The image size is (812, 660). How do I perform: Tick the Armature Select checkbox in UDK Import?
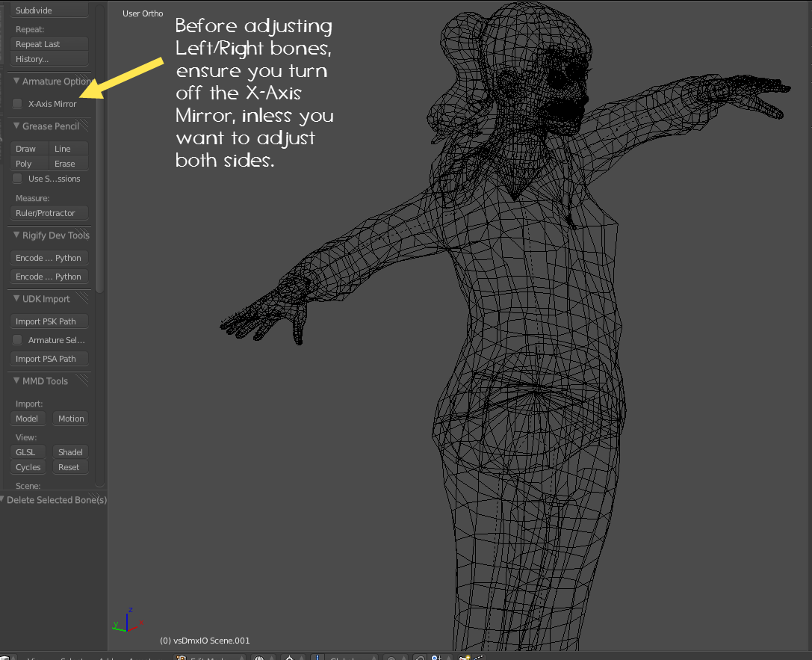[x=18, y=340]
